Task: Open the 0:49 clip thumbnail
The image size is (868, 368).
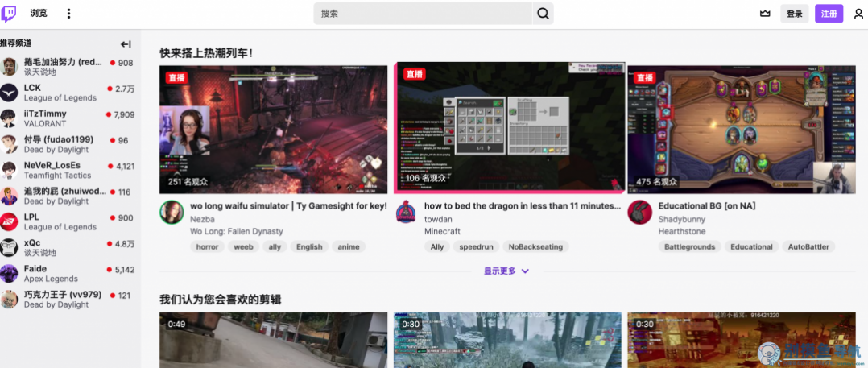Action: click(274, 340)
